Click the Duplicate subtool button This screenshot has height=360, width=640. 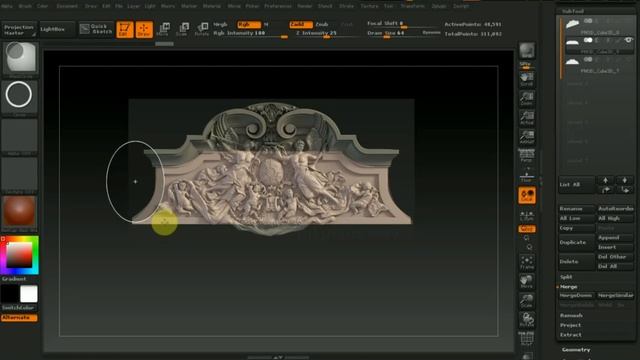pos(576,242)
